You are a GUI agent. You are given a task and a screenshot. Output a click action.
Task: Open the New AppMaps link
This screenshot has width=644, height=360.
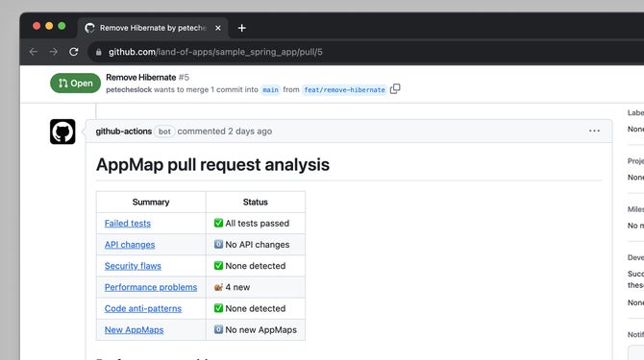point(134,330)
